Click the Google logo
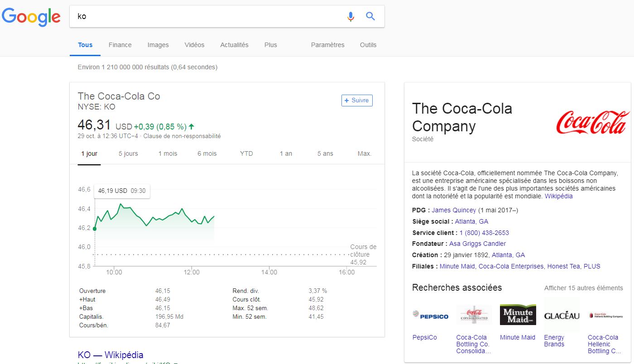634x364 pixels. [31, 17]
